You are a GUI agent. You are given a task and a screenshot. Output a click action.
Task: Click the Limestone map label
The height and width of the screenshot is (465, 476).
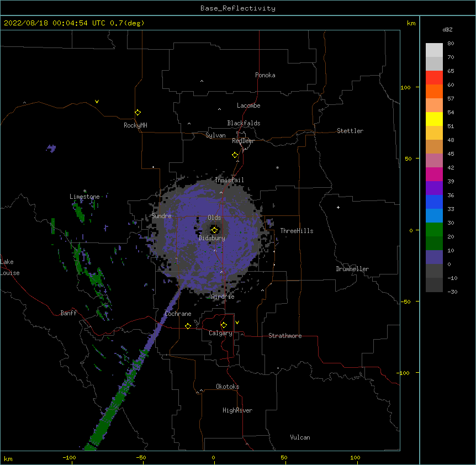(84, 197)
